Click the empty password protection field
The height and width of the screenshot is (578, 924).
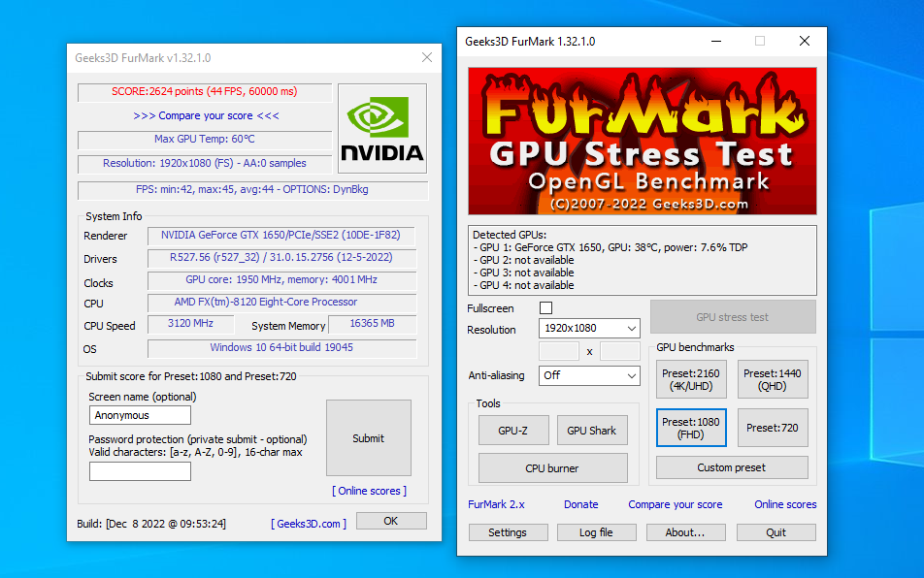point(140,471)
